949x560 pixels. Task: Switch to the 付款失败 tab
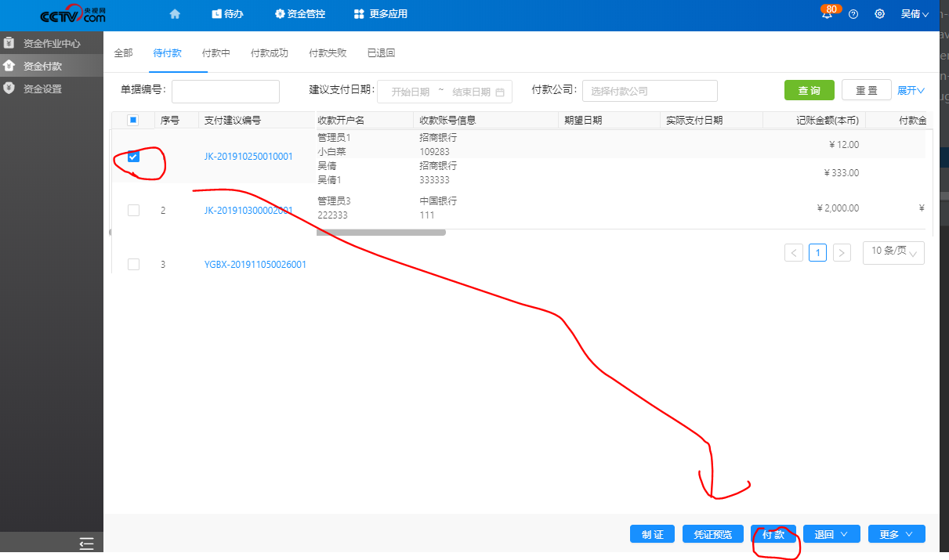(328, 53)
